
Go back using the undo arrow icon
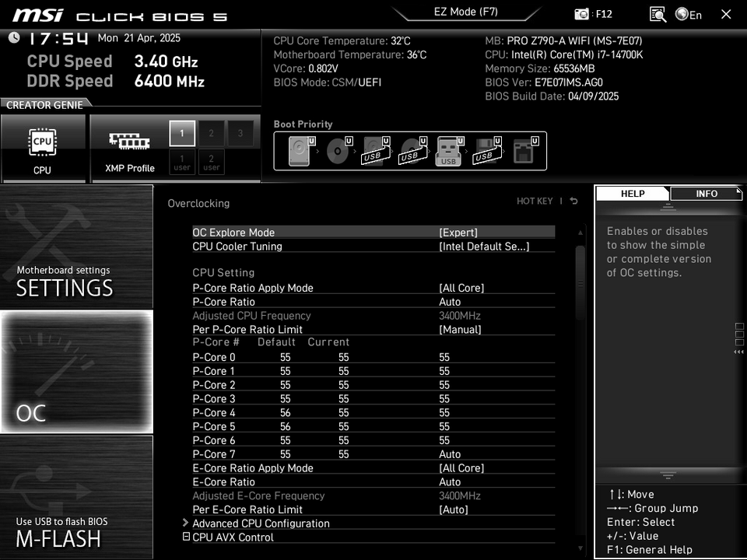pyautogui.click(x=574, y=201)
